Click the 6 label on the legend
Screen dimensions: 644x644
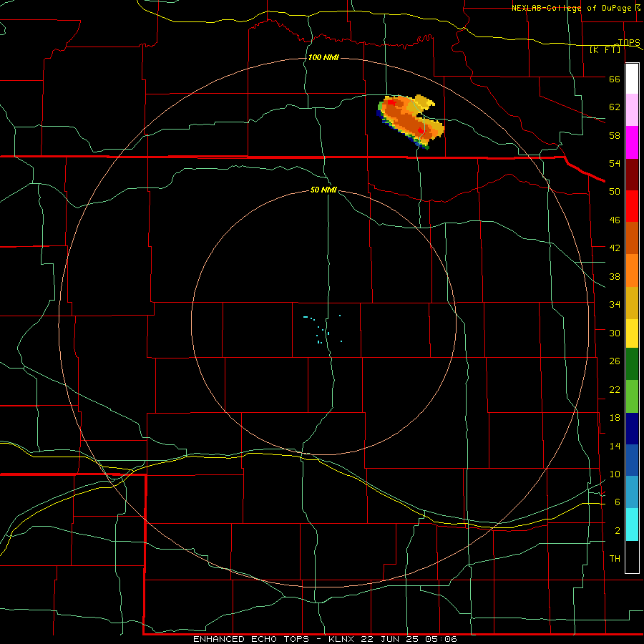pos(618,502)
